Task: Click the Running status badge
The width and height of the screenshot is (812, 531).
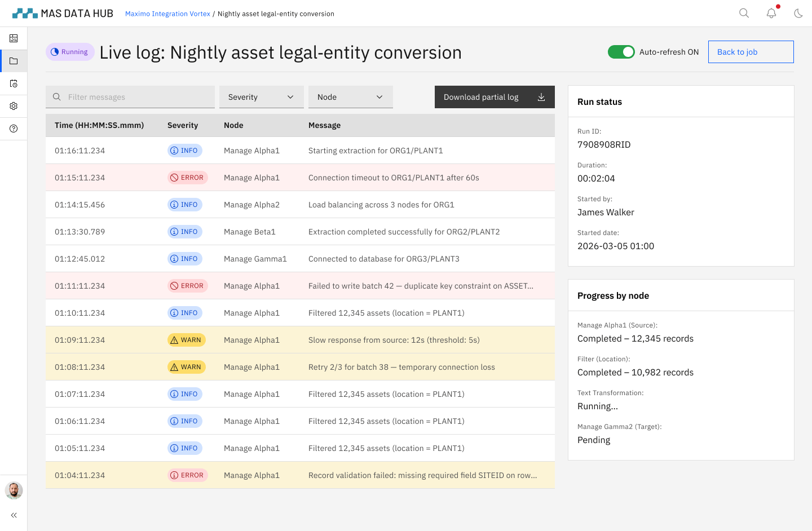Action: tap(69, 51)
